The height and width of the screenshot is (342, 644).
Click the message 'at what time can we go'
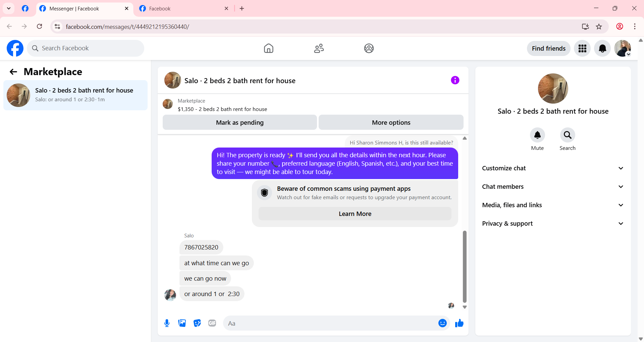[x=217, y=263]
